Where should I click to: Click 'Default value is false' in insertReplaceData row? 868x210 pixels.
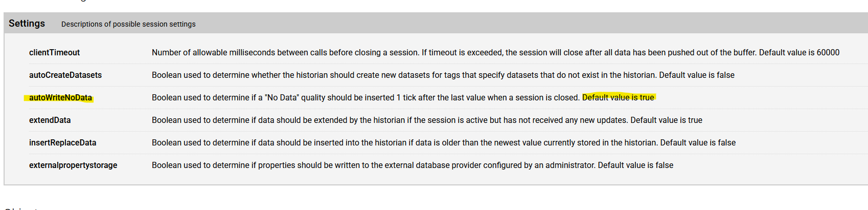698,143
